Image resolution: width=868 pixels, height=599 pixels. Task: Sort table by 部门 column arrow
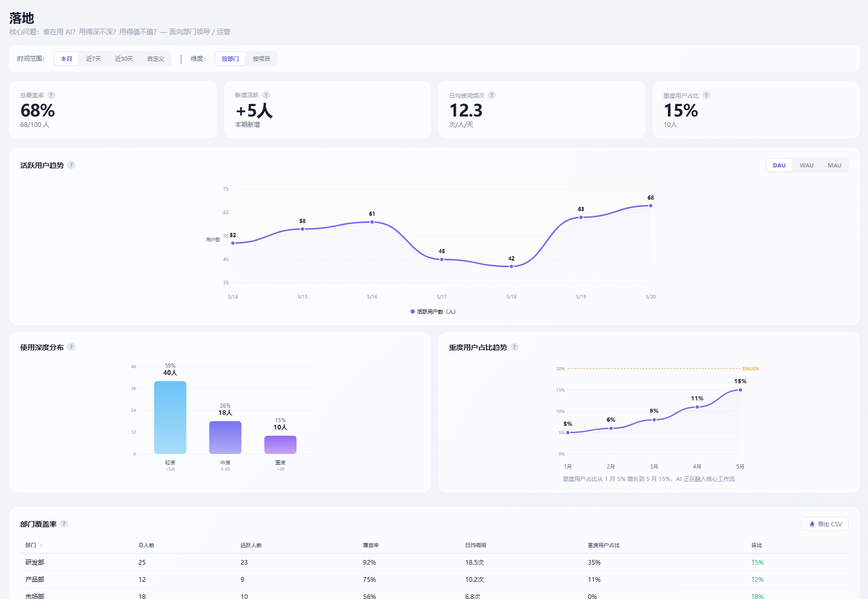(41, 545)
